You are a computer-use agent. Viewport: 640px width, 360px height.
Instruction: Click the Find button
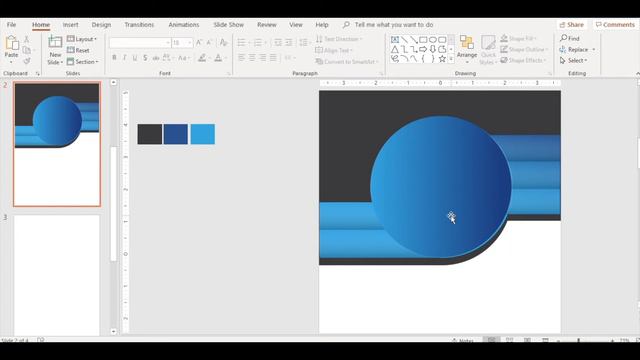[570, 38]
